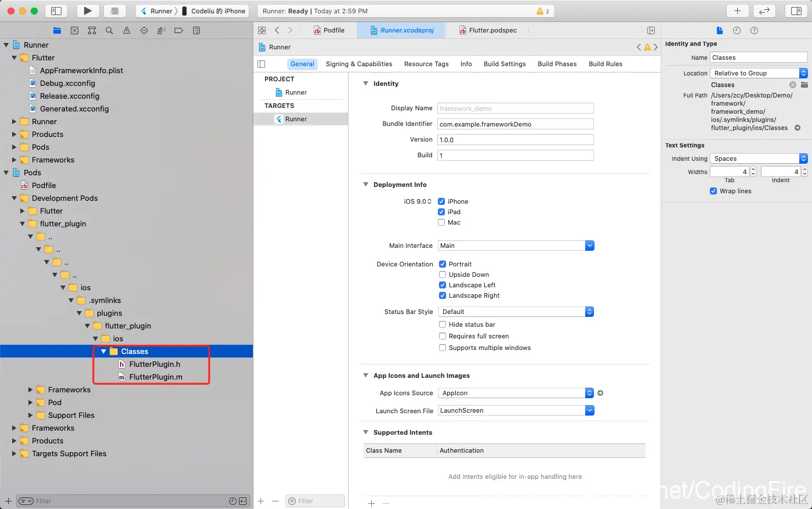812x509 pixels.
Task: Click the code review arrows button
Action: 764,10
